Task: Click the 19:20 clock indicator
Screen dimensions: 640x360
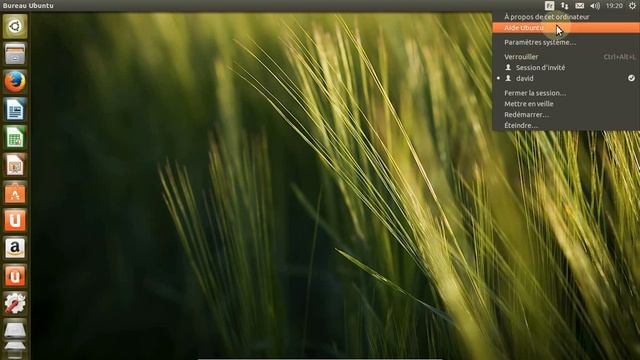Action: tap(614, 6)
